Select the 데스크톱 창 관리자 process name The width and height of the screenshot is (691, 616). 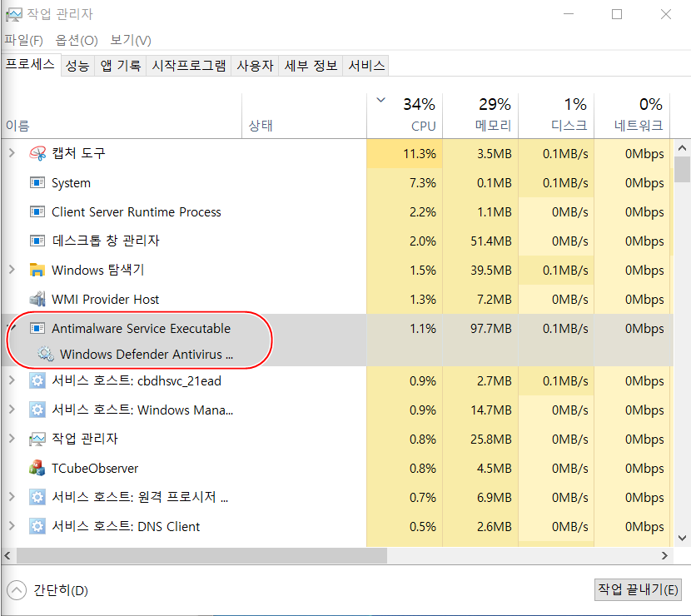pos(106,241)
